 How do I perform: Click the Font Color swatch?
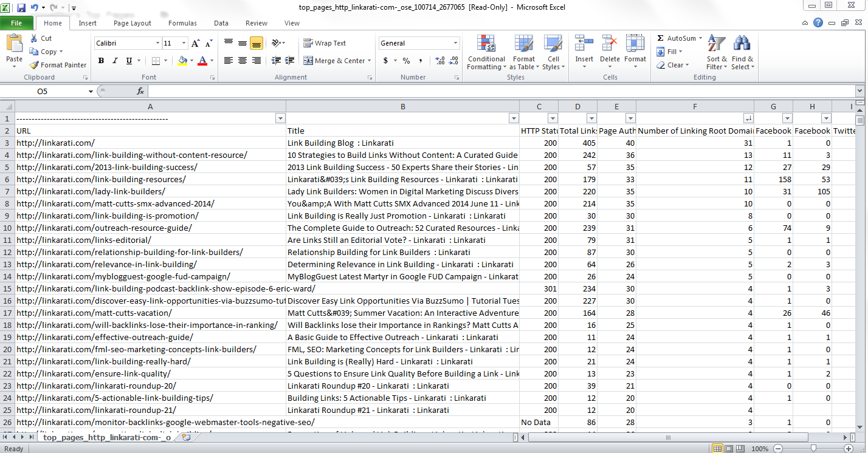click(x=202, y=61)
